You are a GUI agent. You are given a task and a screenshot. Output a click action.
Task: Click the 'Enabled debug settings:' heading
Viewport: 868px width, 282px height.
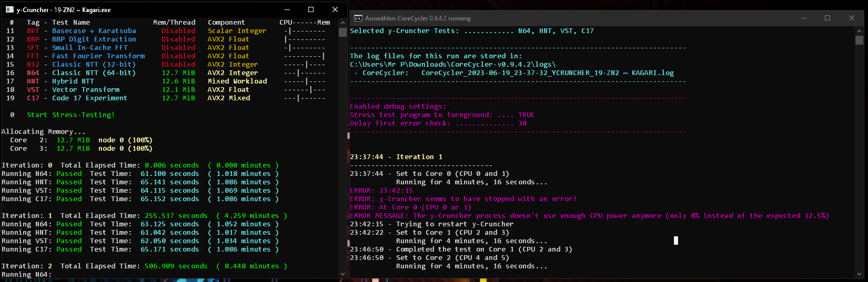[x=398, y=107]
